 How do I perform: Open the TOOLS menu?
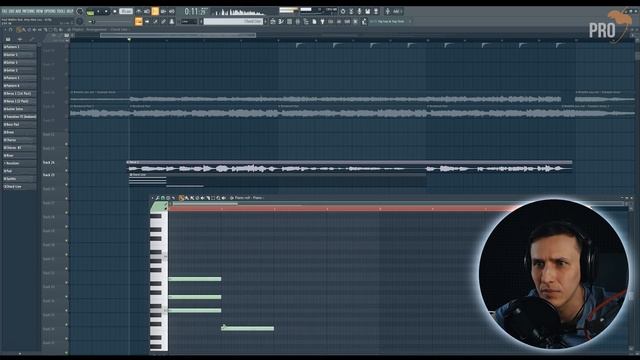point(61,11)
